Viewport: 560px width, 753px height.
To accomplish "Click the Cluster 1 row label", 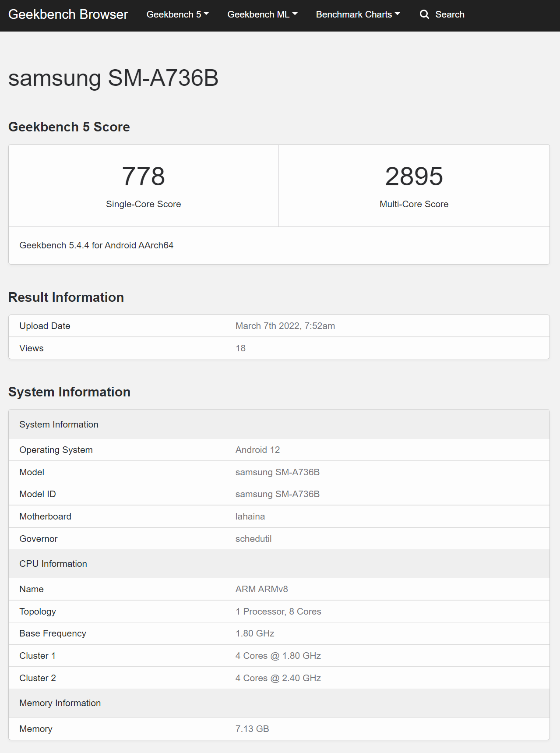I will click(37, 656).
